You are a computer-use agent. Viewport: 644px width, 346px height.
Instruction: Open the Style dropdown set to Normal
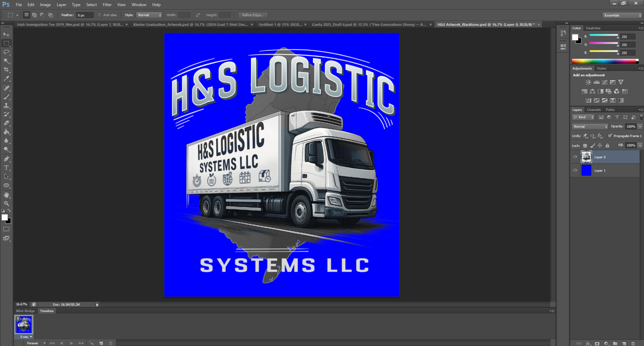[149, 15]
